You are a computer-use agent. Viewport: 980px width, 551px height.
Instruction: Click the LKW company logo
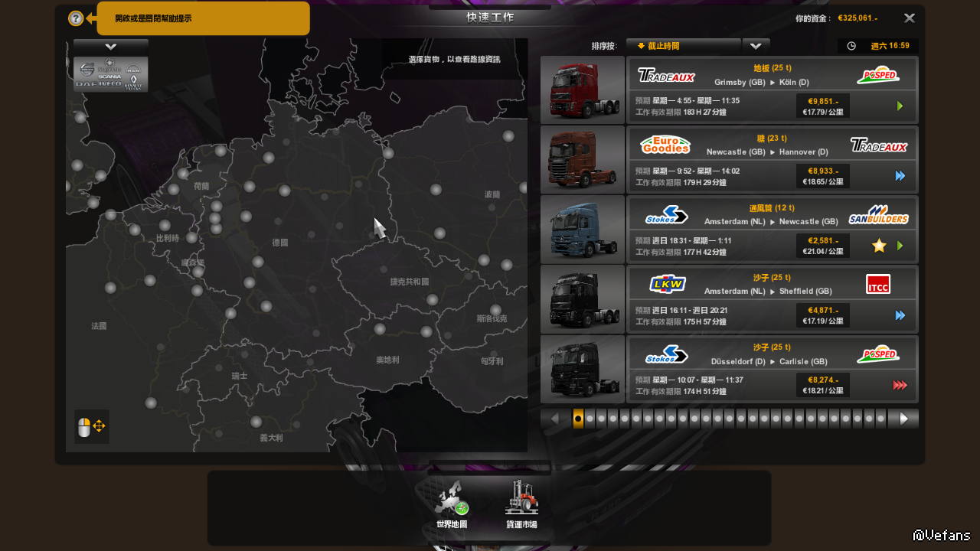coord(667,285)
